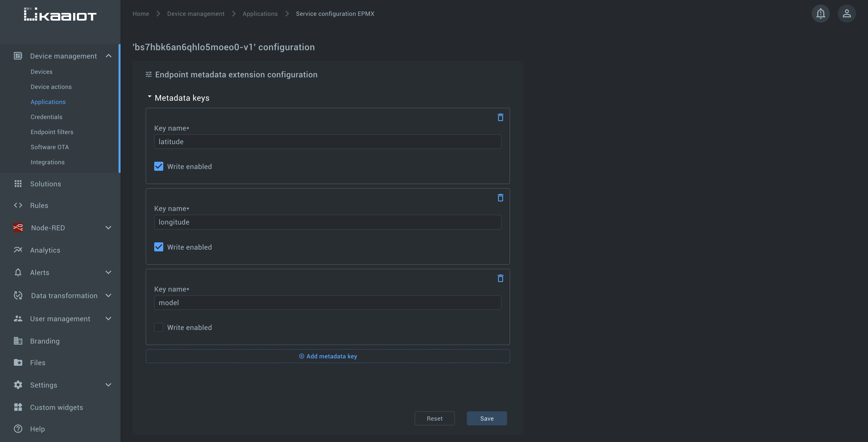The width and height of the screenshot is (868, 442).
Task: Click the configuration sliders icon by the heading
Action: (149, 74)
